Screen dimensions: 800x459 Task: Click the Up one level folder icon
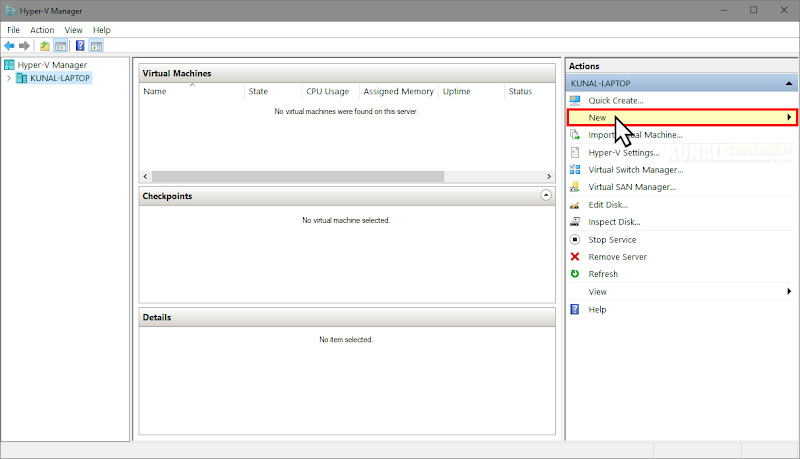click(45, 46)
